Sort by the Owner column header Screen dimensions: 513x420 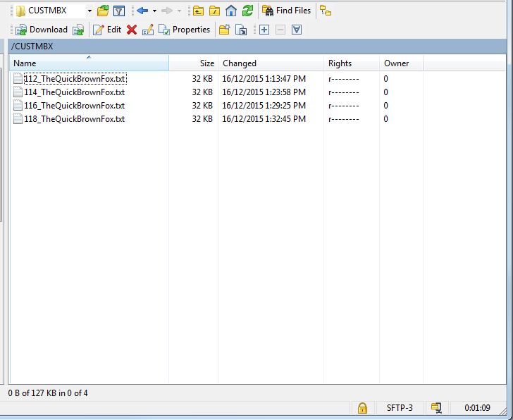(402, 63)
